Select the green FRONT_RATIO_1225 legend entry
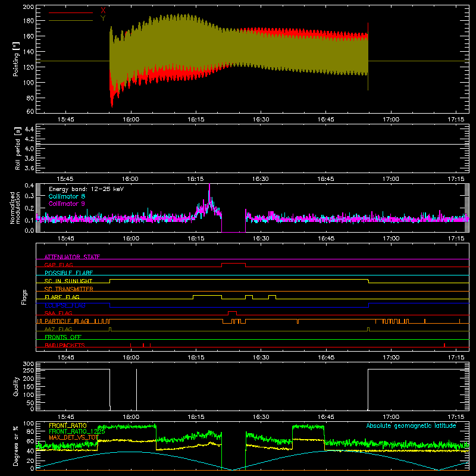 (x=77, y=431)
